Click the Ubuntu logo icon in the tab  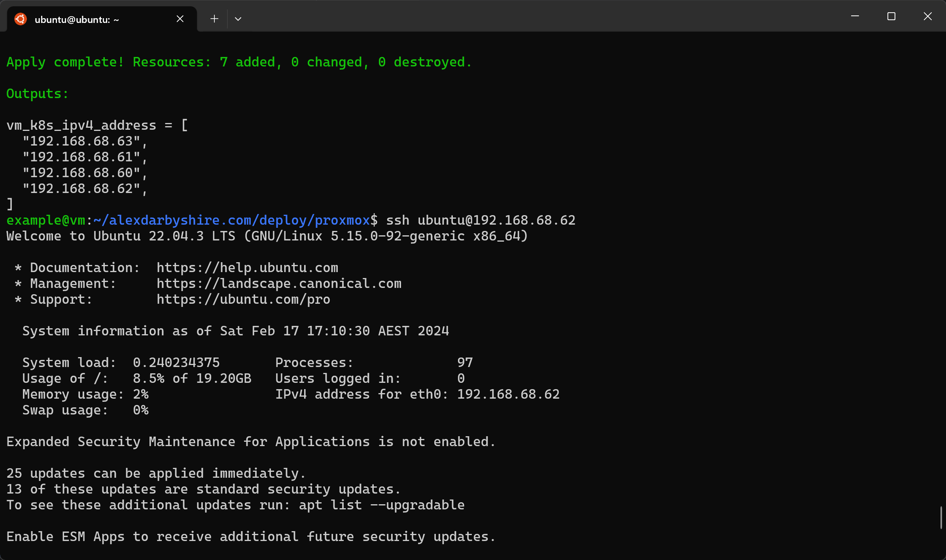tap(21, 19)
